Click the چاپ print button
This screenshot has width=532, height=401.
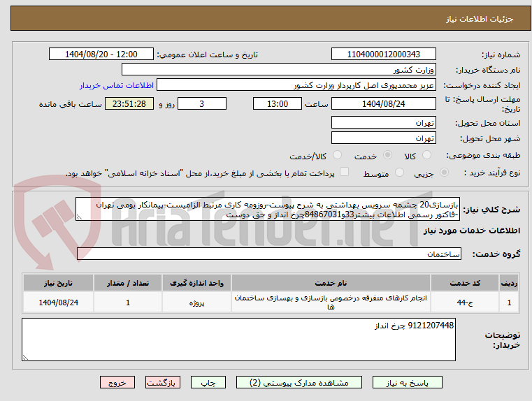coord(208,382)
